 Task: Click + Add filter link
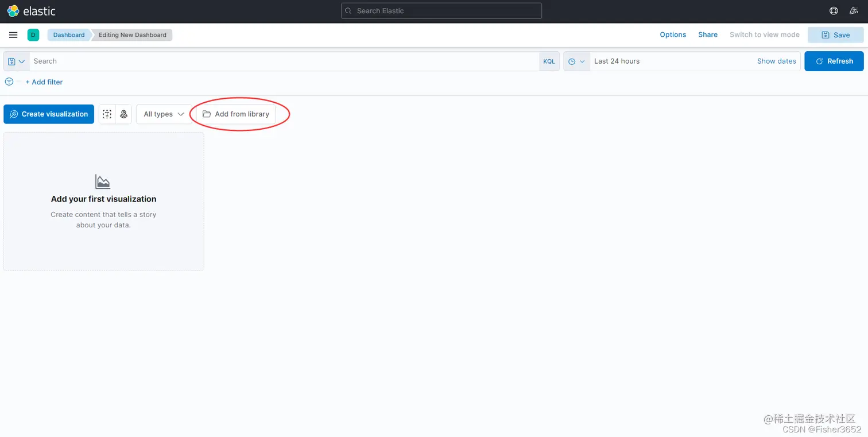pos(44,82)
